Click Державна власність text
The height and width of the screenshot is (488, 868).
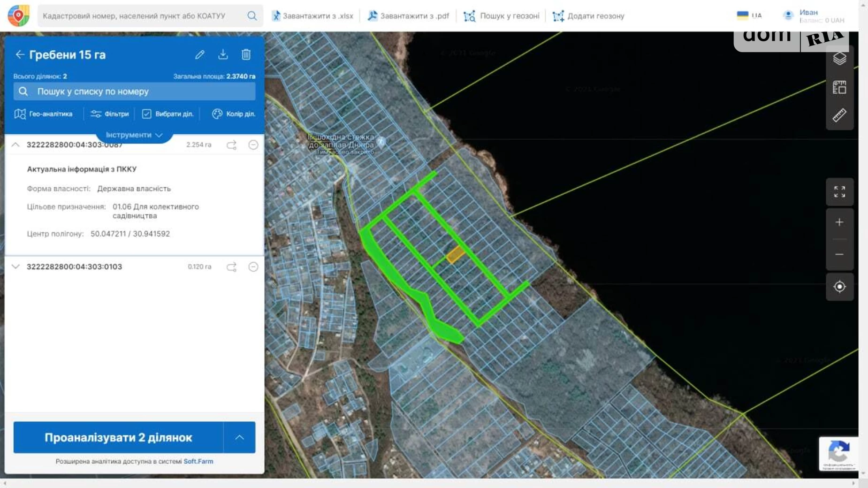click(x=134, y=189)
